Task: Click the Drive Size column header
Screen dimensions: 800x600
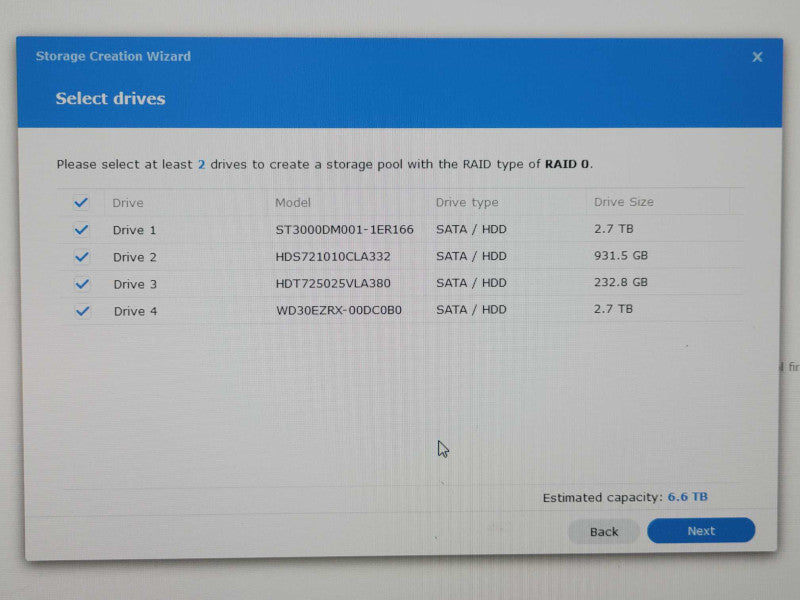Action: click(623, 202)
